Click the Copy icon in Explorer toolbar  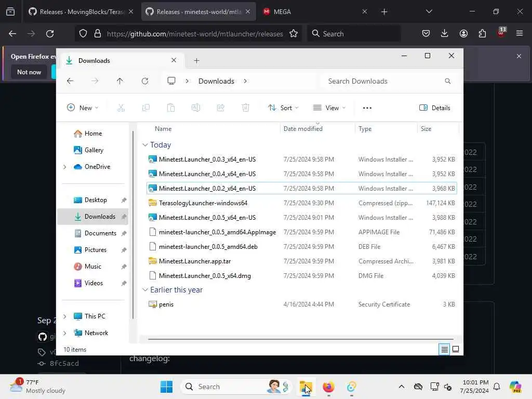[146, 108]
